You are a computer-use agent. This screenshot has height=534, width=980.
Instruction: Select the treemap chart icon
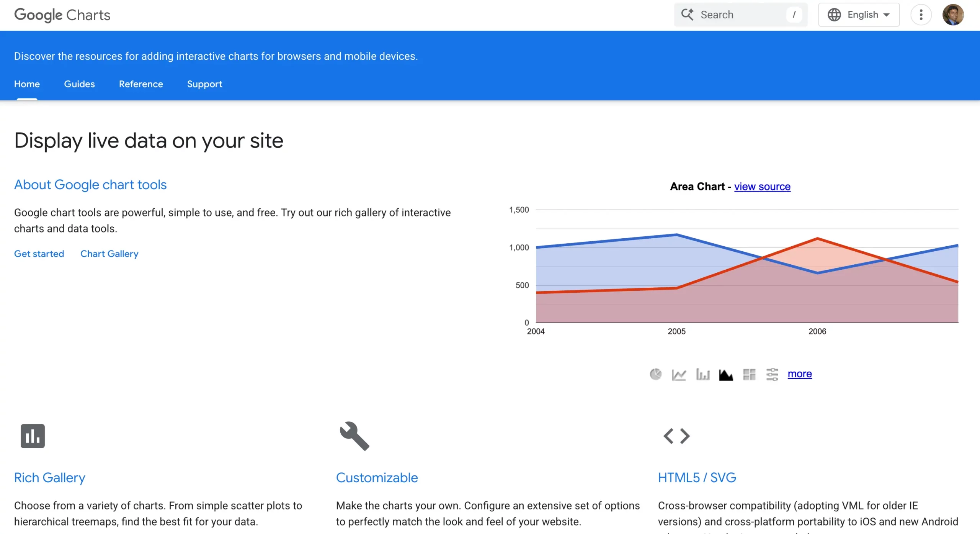749,374
